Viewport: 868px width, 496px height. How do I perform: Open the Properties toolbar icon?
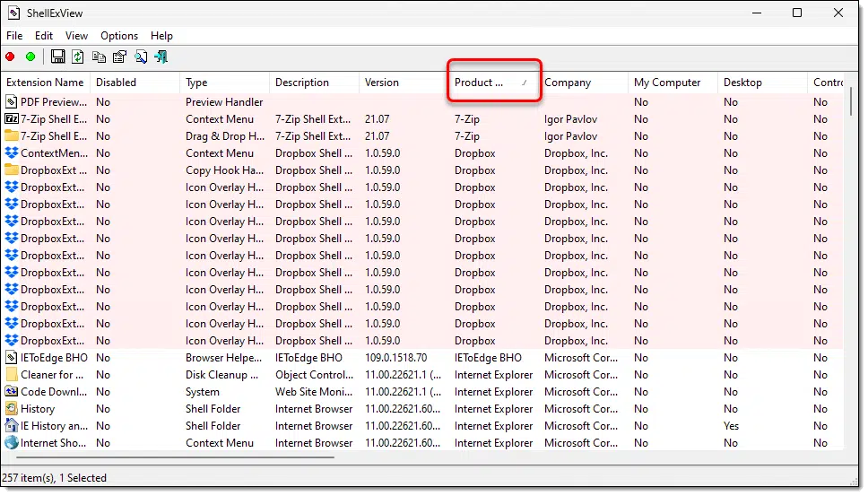tap(119, 57)
